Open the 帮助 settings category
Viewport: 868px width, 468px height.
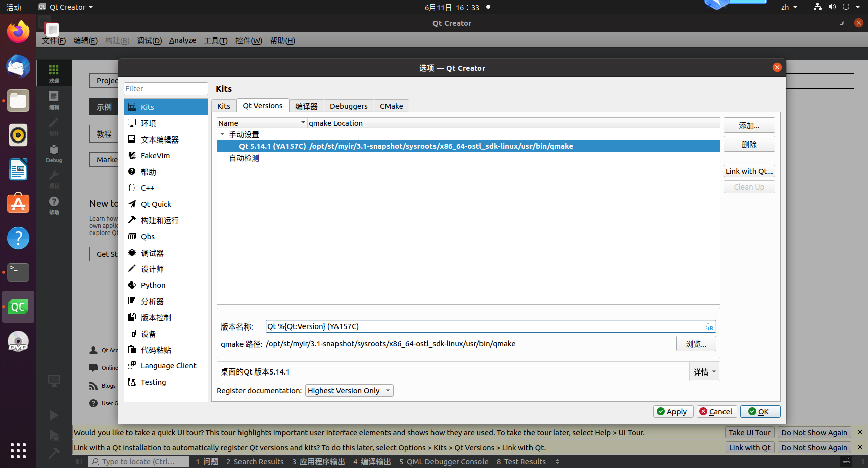pyautogui.click(x=166, y=172)
